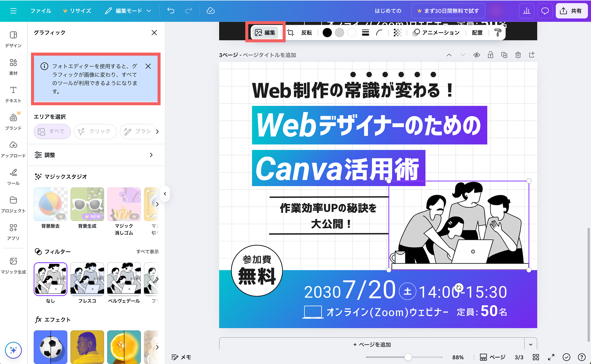Image resolution: width=591 pixels, height=364 pixels.
Task: Open the ファイル menu
Action: click(x=41, y=11)
